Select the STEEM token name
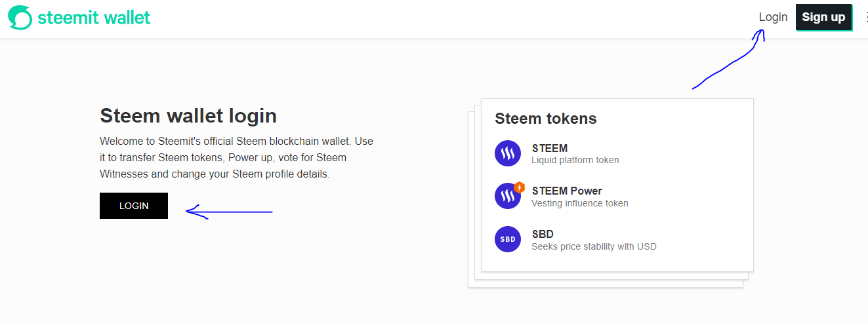Image resolution: width=868 pixels, height=325 pixels. click(x=550, y=148)
